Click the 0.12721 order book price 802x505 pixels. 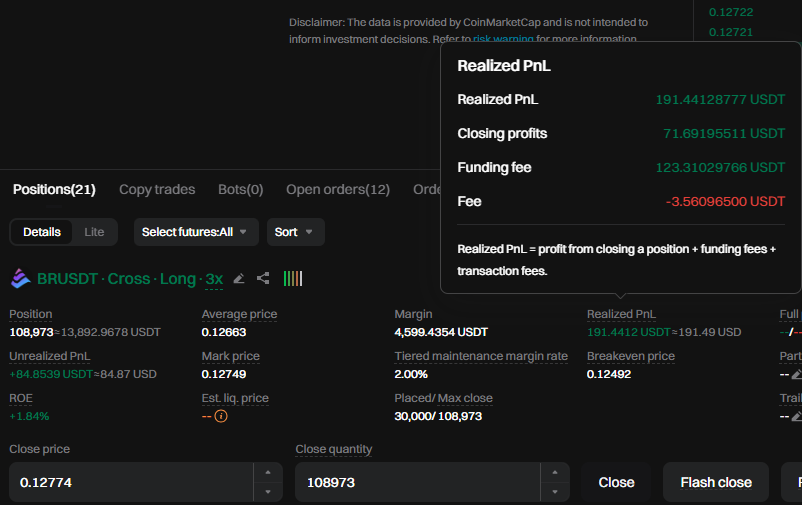[x=731, y=32]
